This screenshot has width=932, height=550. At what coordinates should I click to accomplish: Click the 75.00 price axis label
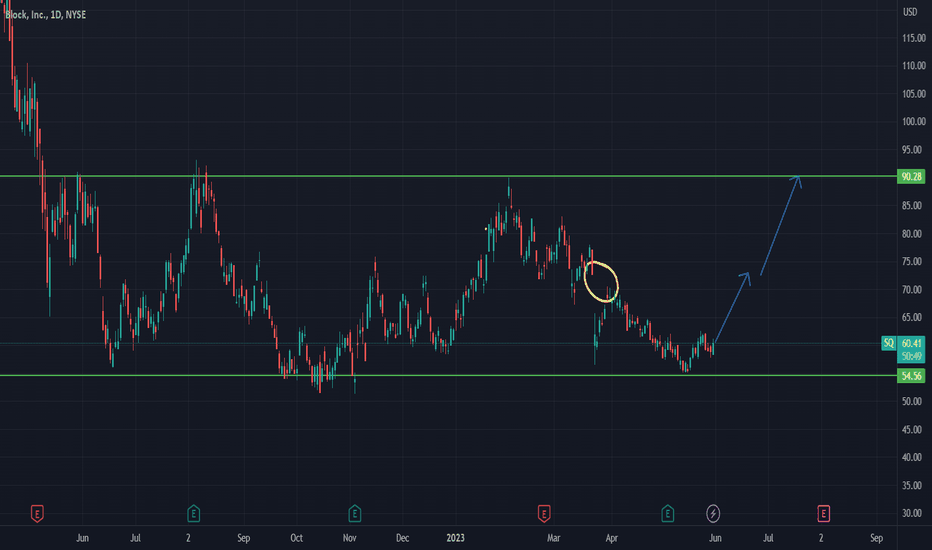tap(911, 262)
